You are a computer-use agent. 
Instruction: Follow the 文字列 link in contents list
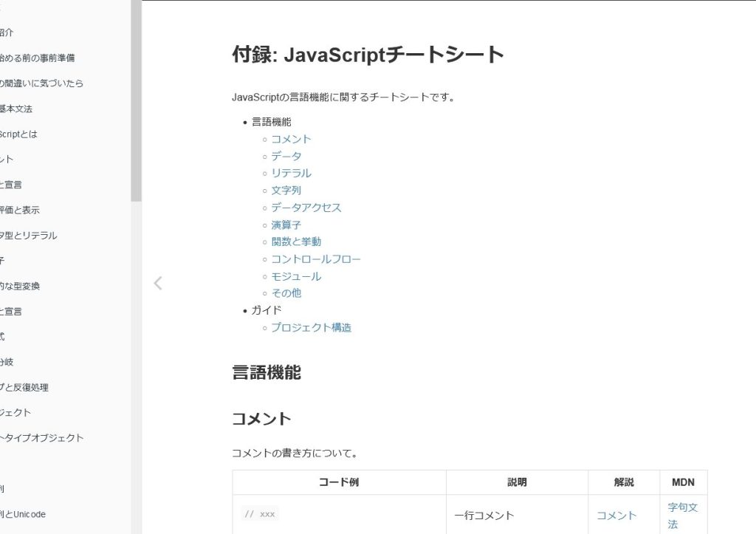tap(286, 191)
